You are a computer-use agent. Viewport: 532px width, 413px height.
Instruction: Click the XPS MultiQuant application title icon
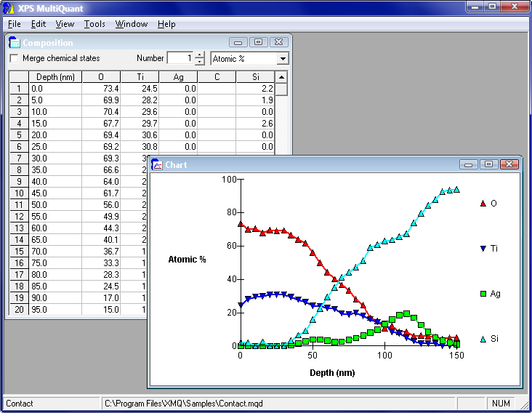pyautogui.click(x=9, y=7)
